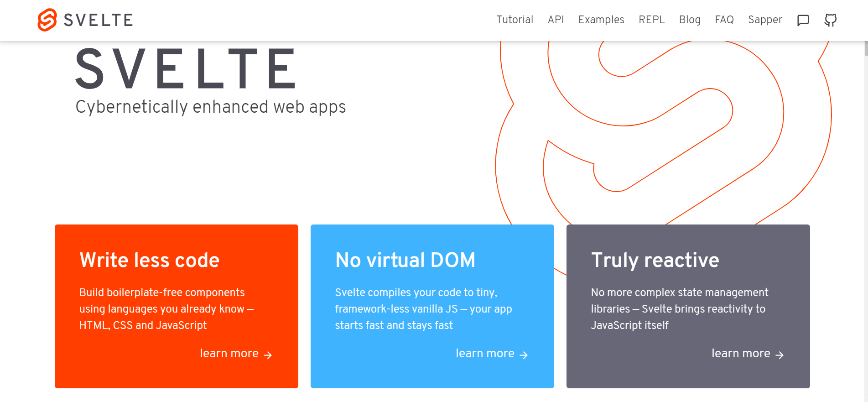Viewport: 868px width, 402px height.
Task: Launch the REPL from navigation
Action: point(651,20)
